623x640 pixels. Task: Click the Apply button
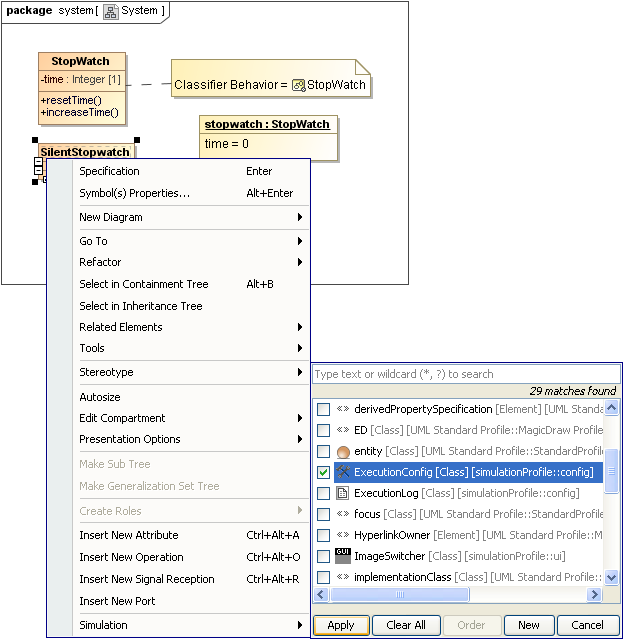(341, 625)
